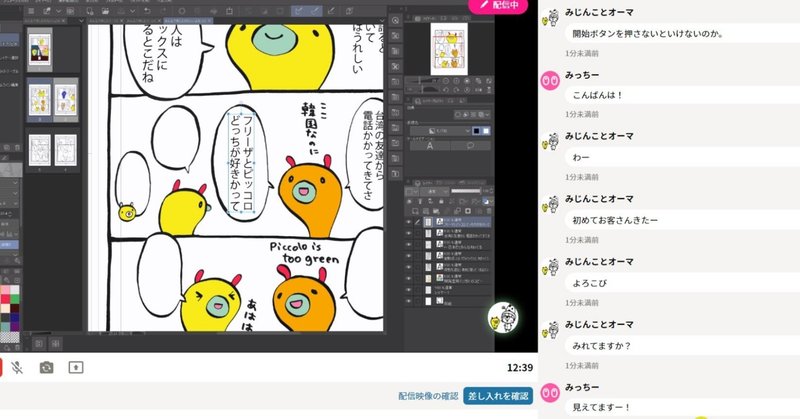This screenshot has width=800, height=419.
Task: Click the trash delete-layer icon in the layer panel
Action: (x=488, y=211)
